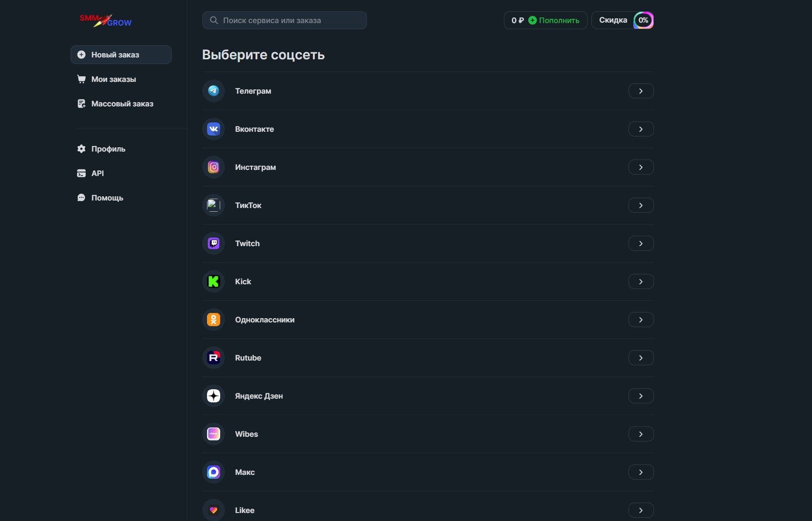Click the green Kick logo icon
Screen dimensions: 812x521
point(214,281)
